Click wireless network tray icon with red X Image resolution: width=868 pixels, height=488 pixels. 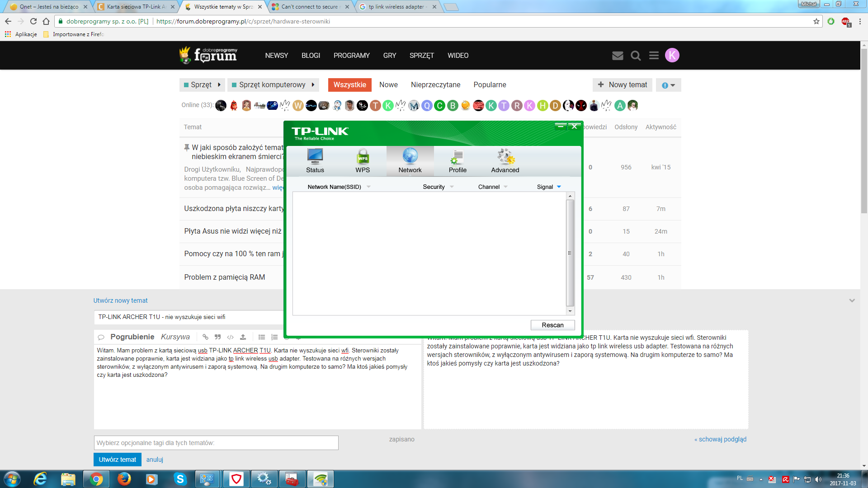[x=772, y=479]
